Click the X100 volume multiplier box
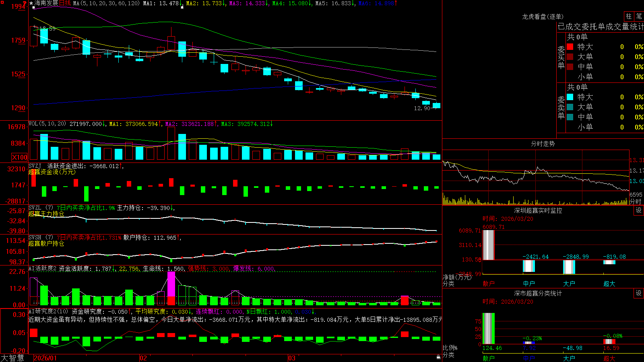Screen dimensions: 644x362 20,157
